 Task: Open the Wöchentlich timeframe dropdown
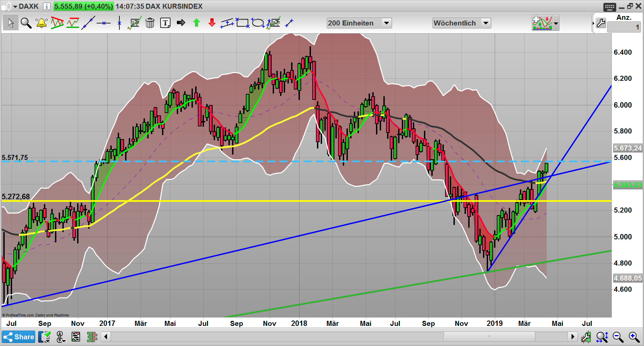(462, 23)
